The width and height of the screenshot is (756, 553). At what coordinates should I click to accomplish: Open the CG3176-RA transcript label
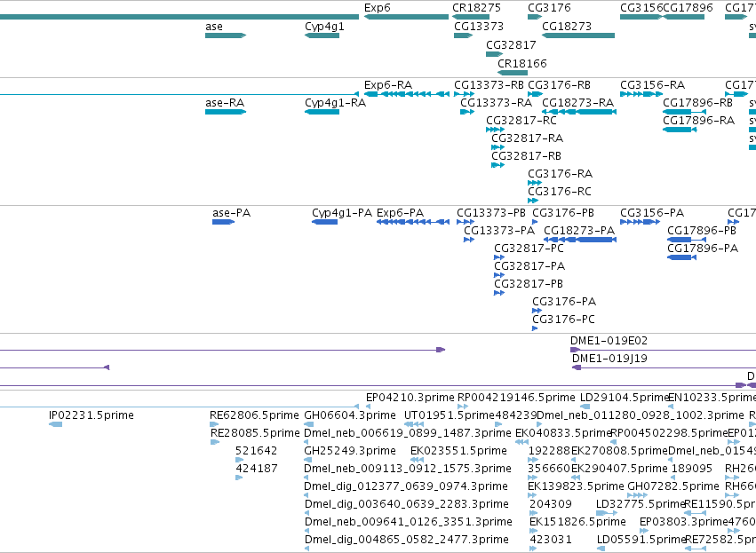[561, 174]
